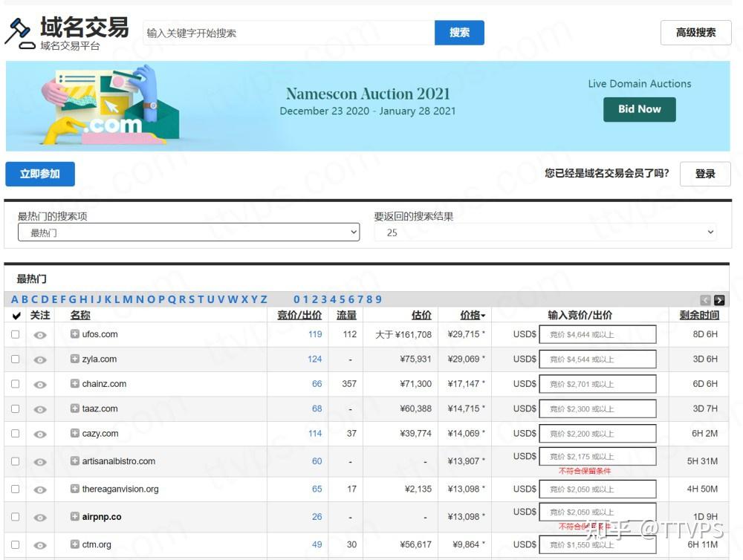Toggle watch eye icon for artisanalbistro.com
This screenshot has width=743, height=560.
pos(40,461)
